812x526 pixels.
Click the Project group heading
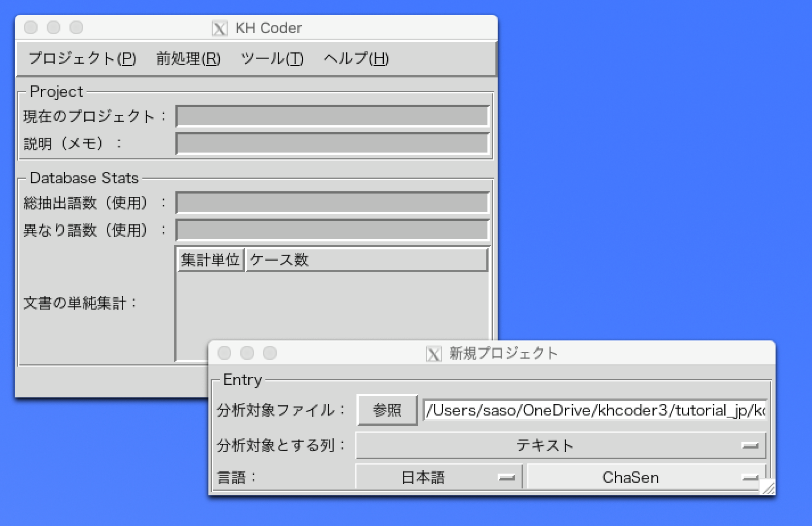[56, 92]
